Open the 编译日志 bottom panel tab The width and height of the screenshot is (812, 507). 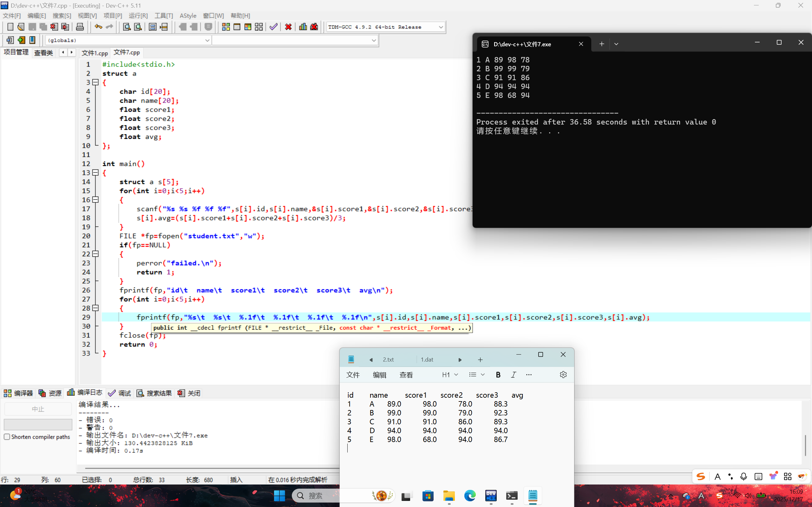[x=85, y=393]
